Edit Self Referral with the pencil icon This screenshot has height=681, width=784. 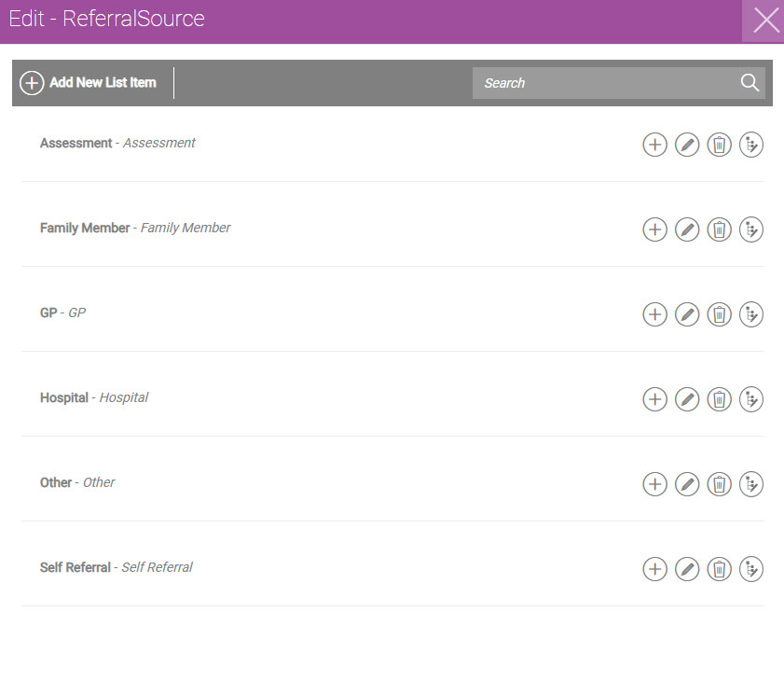687,569
